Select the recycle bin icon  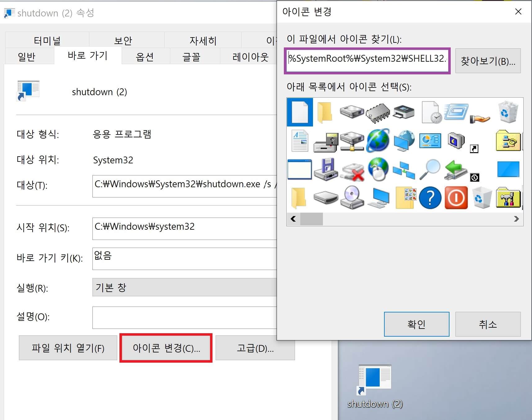[x=508, y=112]
